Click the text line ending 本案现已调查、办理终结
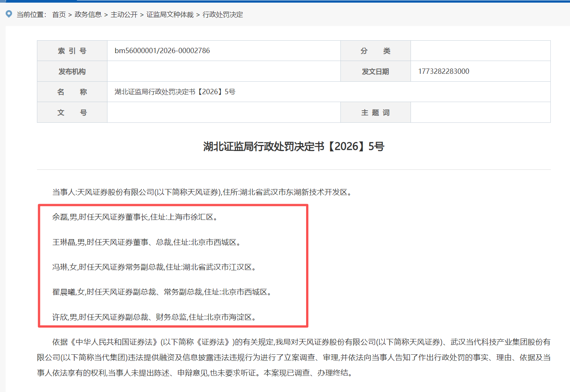570x392 pixels. pyautogui.click(x=196, y=373)
